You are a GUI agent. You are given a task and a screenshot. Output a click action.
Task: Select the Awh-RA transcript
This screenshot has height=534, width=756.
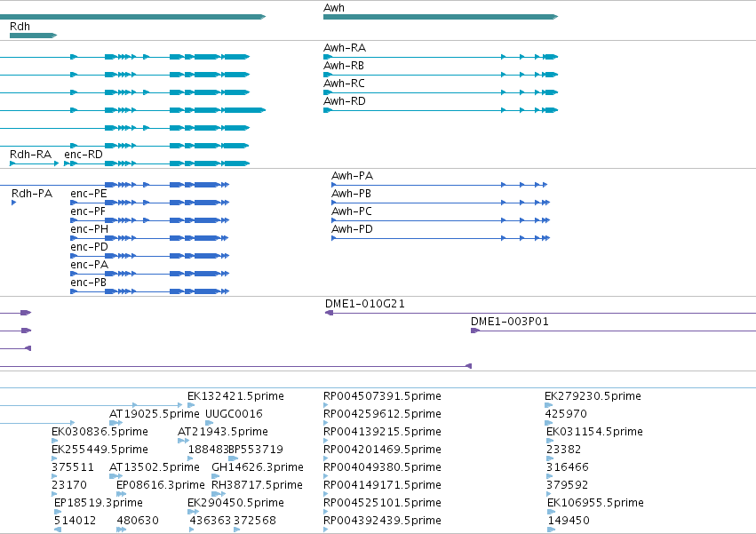pyautogui.click(x=441, y=57)
